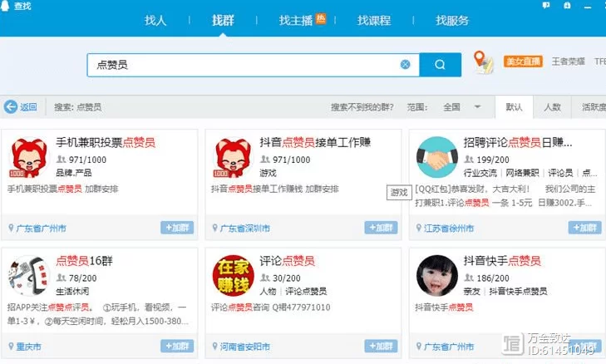
Task: Open group title 点赞员16群
Action: (84, 261)
